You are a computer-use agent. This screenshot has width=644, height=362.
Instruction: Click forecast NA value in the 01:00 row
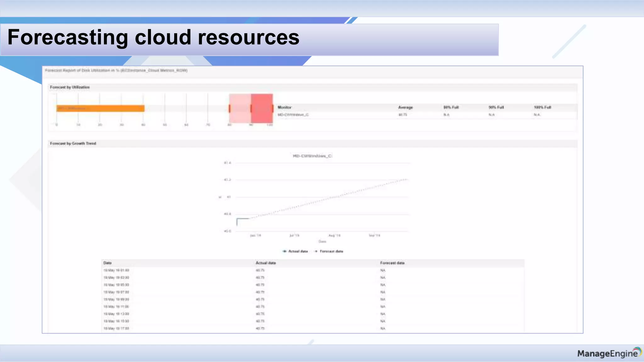pos(383,270)
